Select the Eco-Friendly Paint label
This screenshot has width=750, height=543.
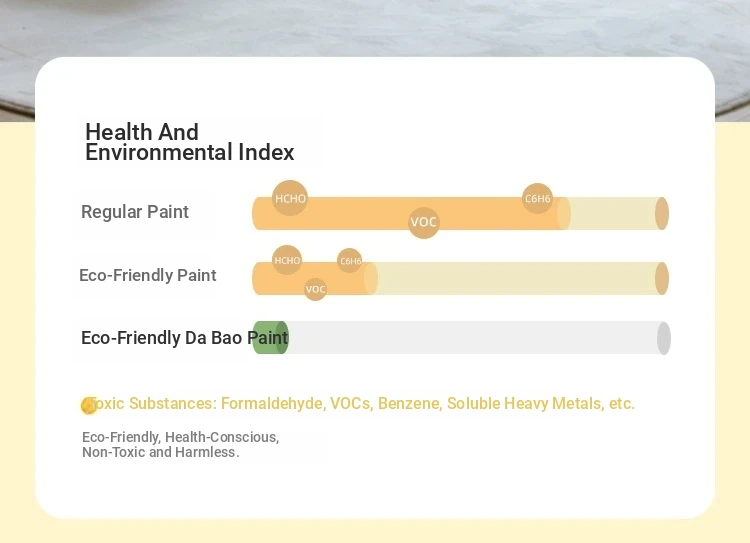(148, 276)
